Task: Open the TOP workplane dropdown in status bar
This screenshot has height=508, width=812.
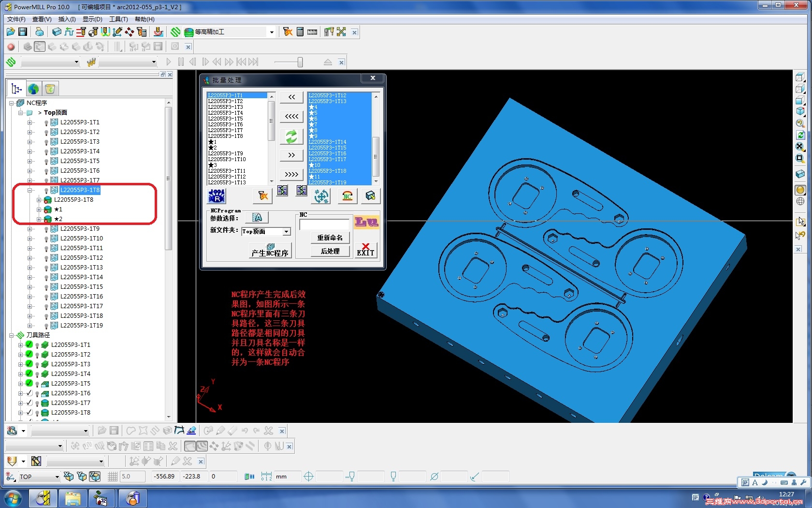Action: tap(57, 477)
